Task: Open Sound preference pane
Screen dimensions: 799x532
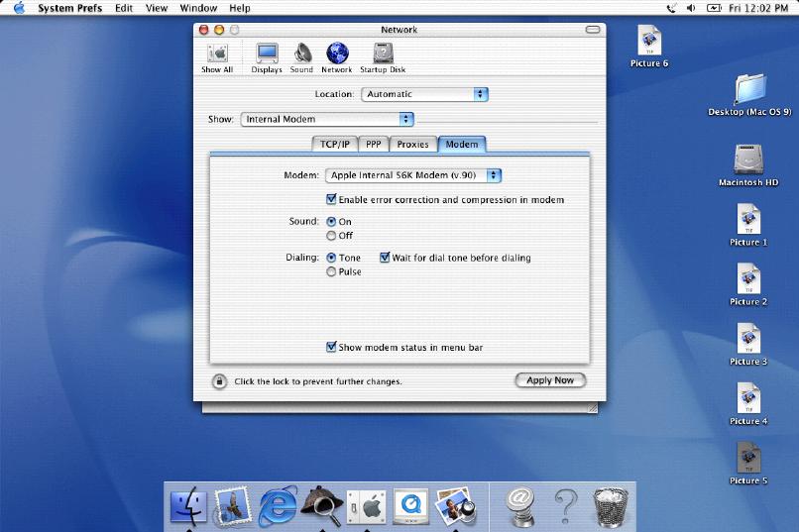Action: pos(301,58)
